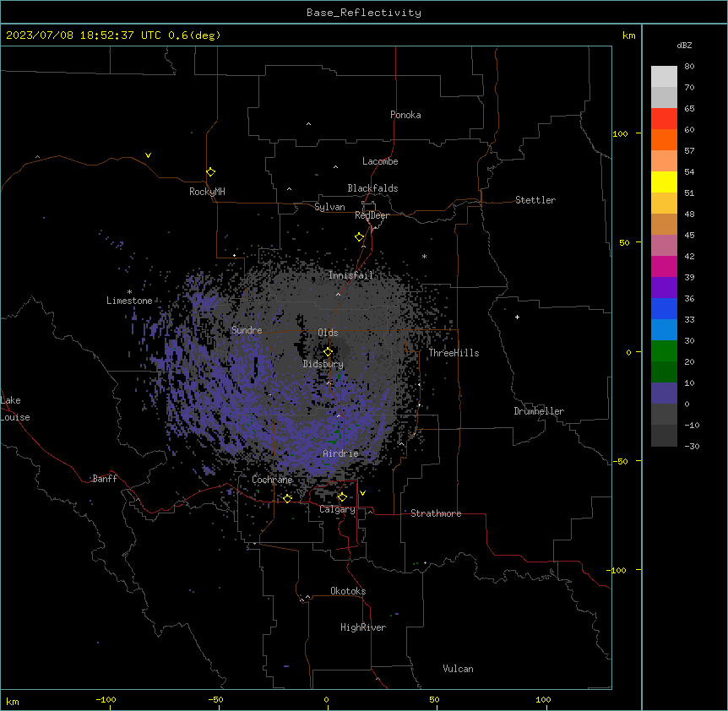Click the Airdrie city label
The height and width of the screenshot is (711, 728).
(x=341, y=453)
